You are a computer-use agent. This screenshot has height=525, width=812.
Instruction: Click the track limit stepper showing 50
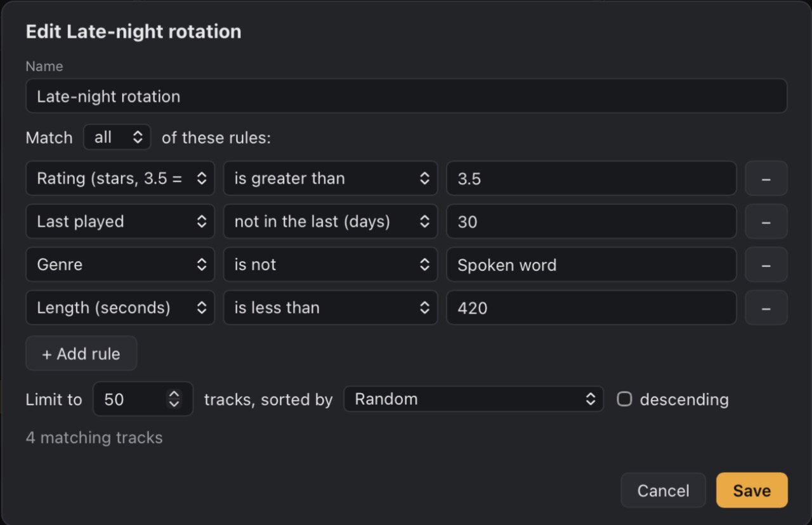tap(143, 399)
